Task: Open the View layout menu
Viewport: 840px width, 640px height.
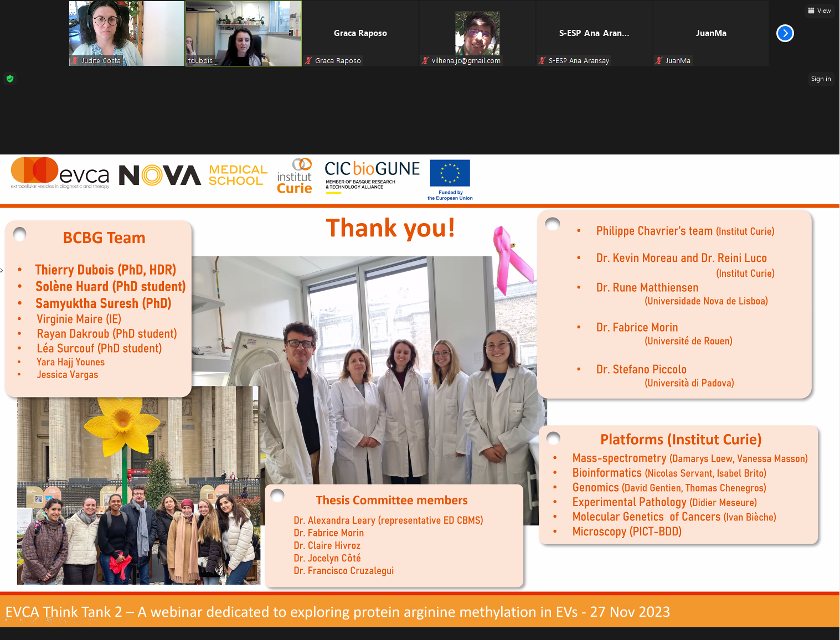Action: (x=820, y=11)
